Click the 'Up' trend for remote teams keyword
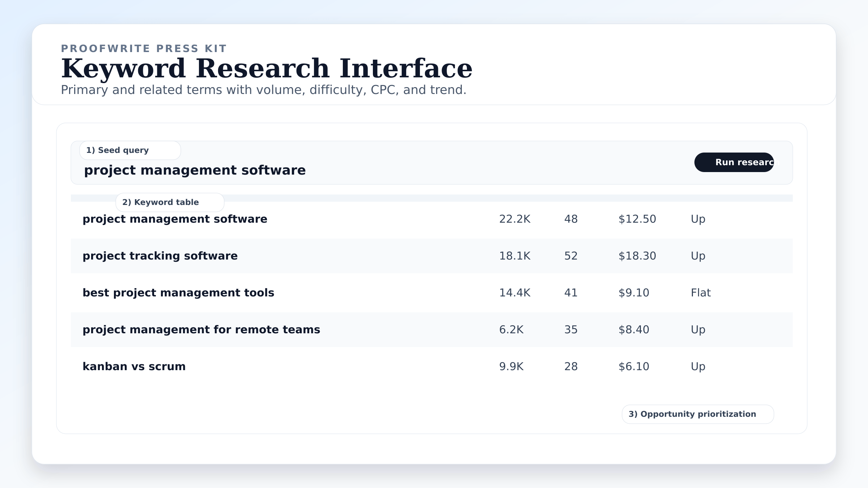This screenshot has width=868, height=488. point(698,329)
